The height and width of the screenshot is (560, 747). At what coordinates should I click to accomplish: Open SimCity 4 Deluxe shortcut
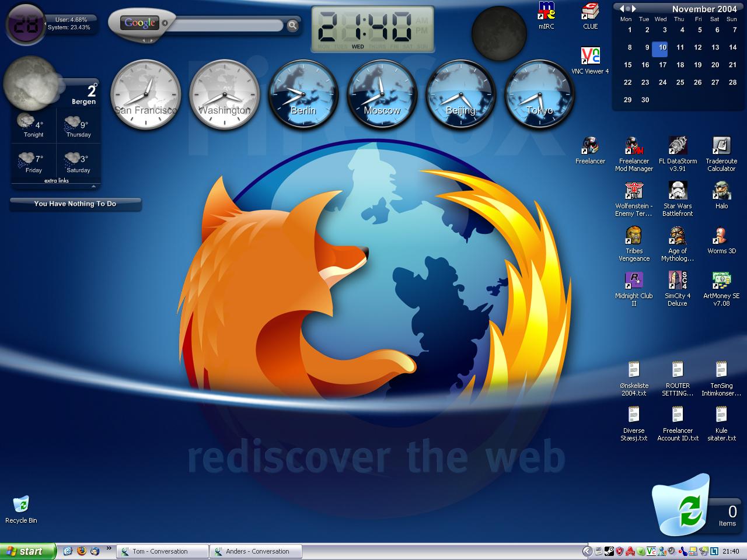[x=678, y=289]
